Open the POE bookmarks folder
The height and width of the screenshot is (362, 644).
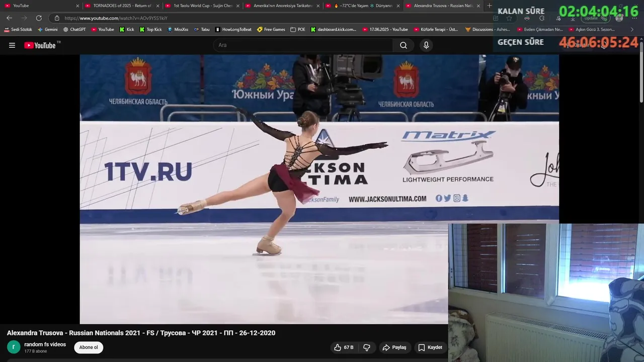298,29
